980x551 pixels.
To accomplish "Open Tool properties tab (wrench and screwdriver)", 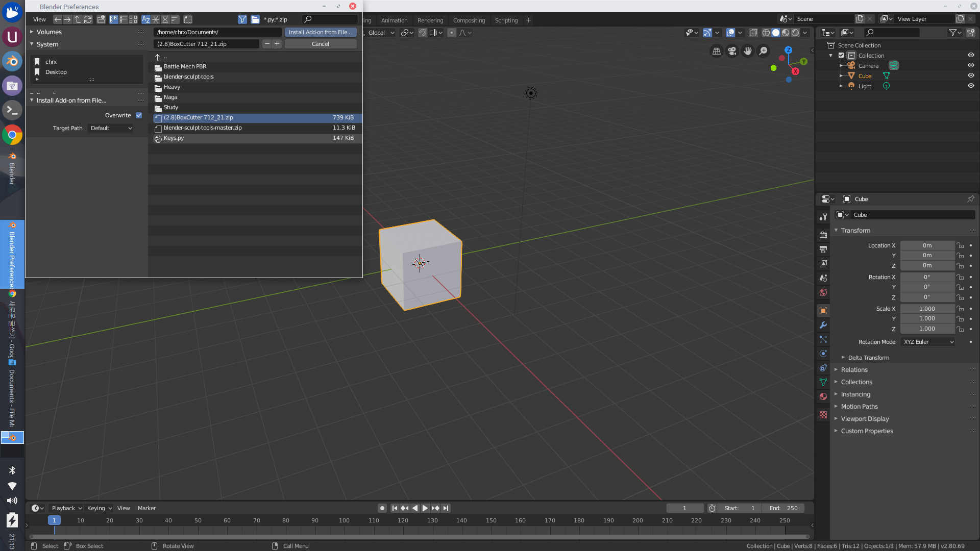I will click(x=823, y=217).
